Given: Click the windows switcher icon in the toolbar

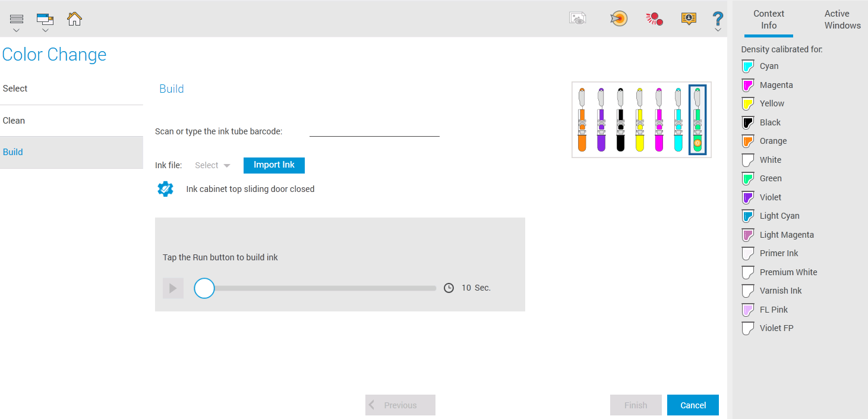Looking at the screenshot, I should click(45, 17).
